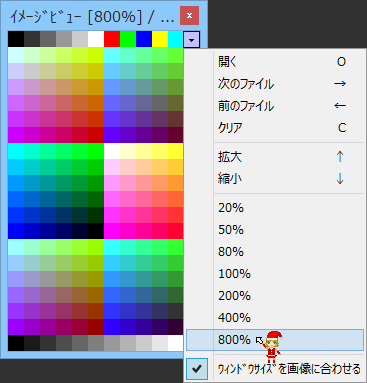
Task: Set zoom to 200%
Action: point(275,296)
